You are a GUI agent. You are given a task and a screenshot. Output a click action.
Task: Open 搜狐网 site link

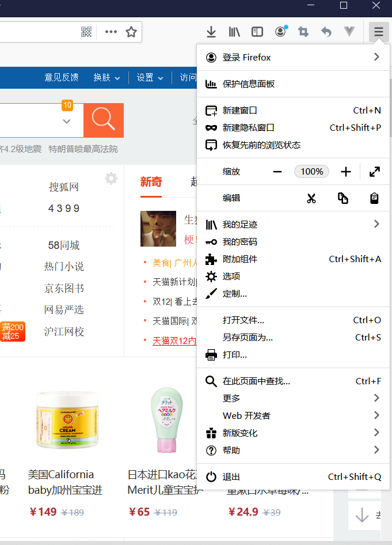click(x=63, y=187)
